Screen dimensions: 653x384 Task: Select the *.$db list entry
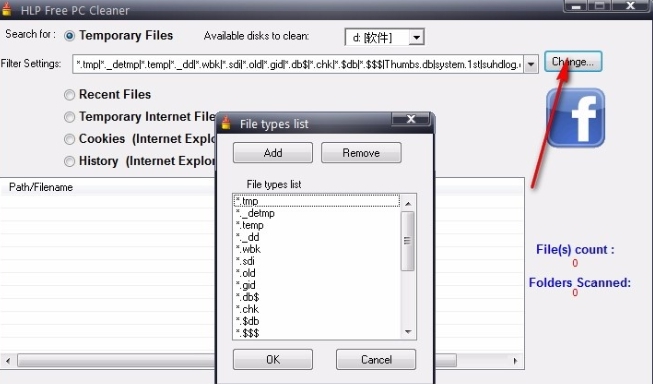coord(317,321)
